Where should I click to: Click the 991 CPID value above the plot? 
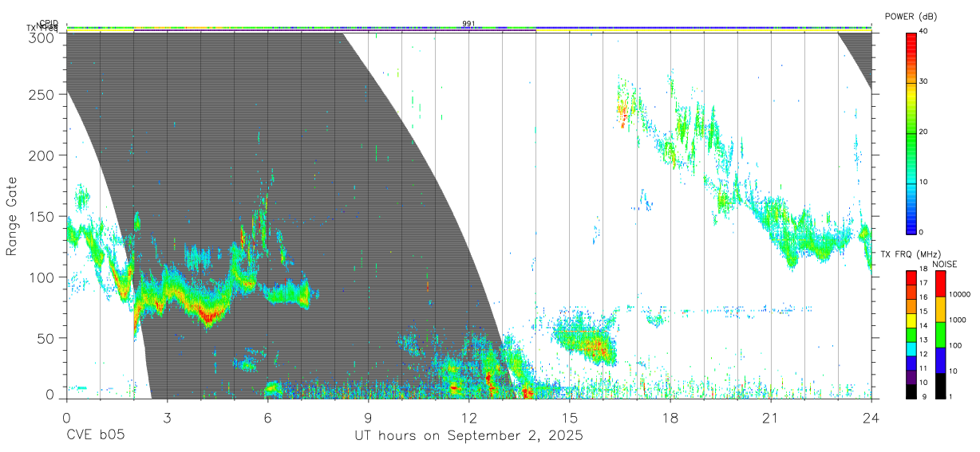pyautogui.click(x=468, y=23)
